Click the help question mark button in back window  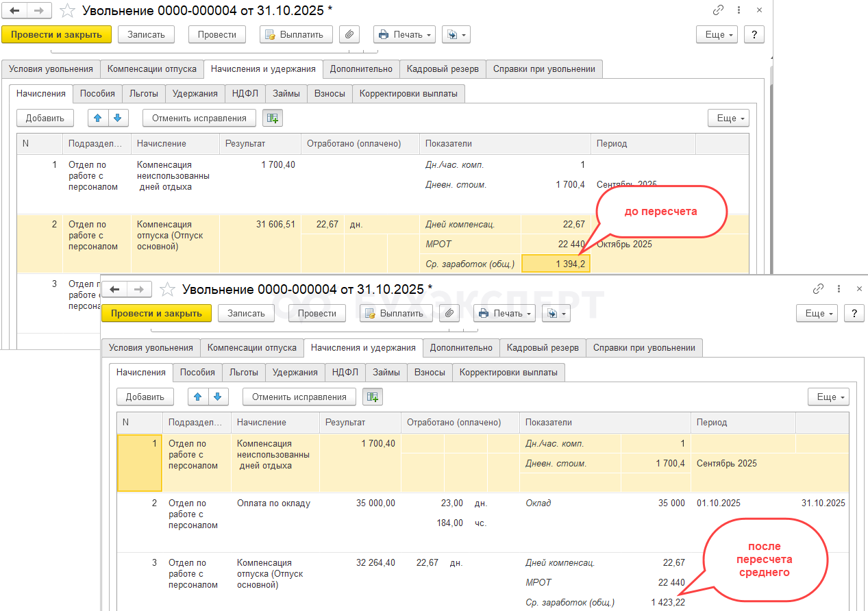click(754, 34)
